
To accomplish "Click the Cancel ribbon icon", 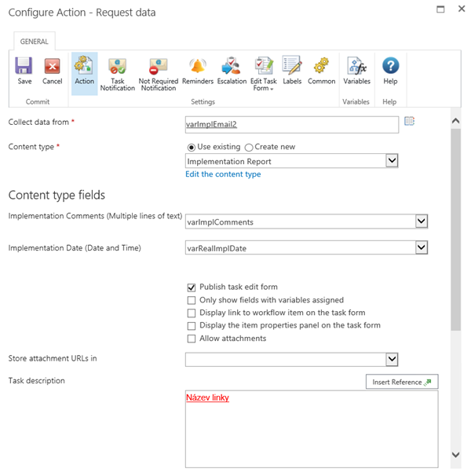I will tap(52, 71).
